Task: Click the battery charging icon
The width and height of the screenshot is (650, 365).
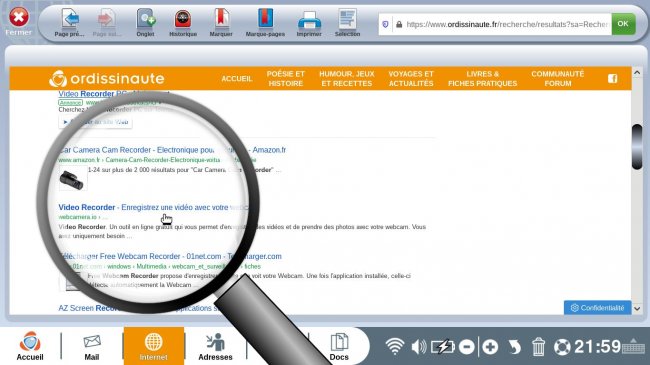Action: [443, 346]
